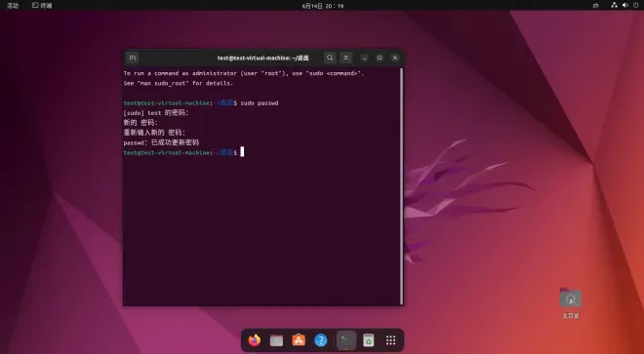Open the Trash from the dock

369,340
